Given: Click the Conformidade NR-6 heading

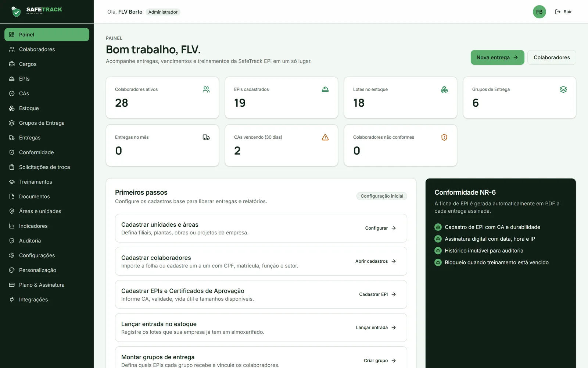Looking at the screenshot, I should click(465, 192).
